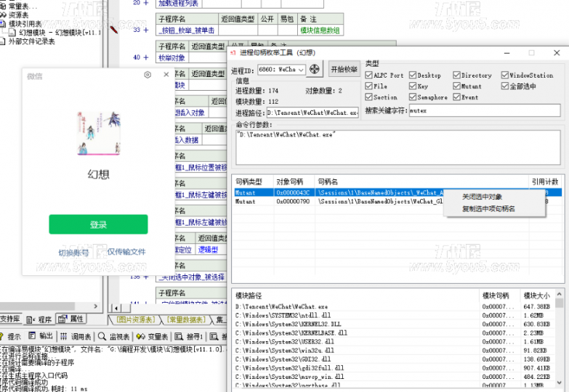The width and height of the screenshot is (569, 392).
Task: Uncheck the Desktop checkbox
Action: coord(413,75)
